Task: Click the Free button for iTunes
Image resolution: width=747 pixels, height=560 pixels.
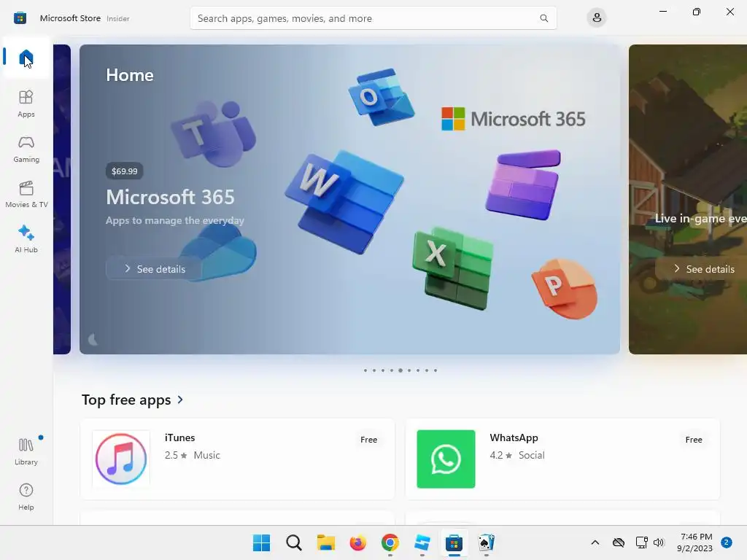Action: pos(368,440)
